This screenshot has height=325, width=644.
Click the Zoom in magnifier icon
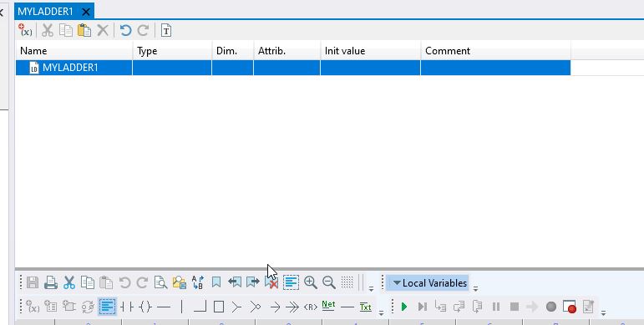click(311, 282)
